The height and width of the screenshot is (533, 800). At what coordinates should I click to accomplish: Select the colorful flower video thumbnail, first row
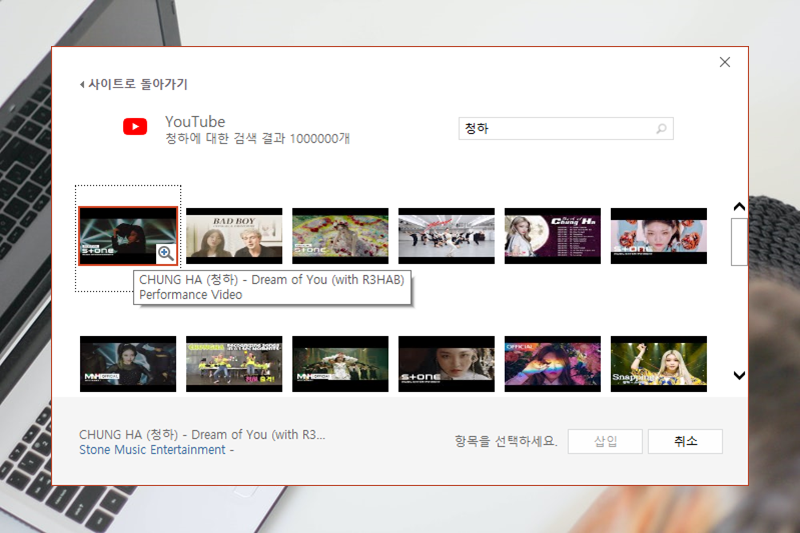tap(340, 236)
